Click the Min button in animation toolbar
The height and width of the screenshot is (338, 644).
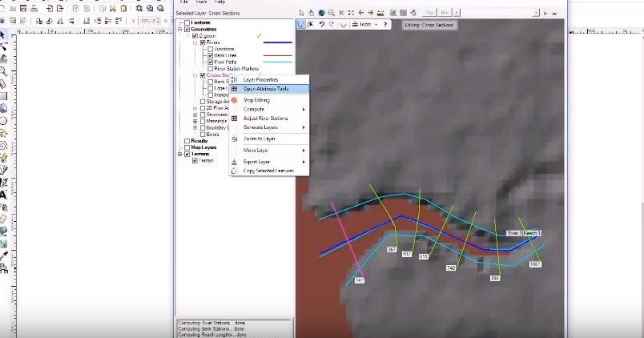click(x=445, y=13)
